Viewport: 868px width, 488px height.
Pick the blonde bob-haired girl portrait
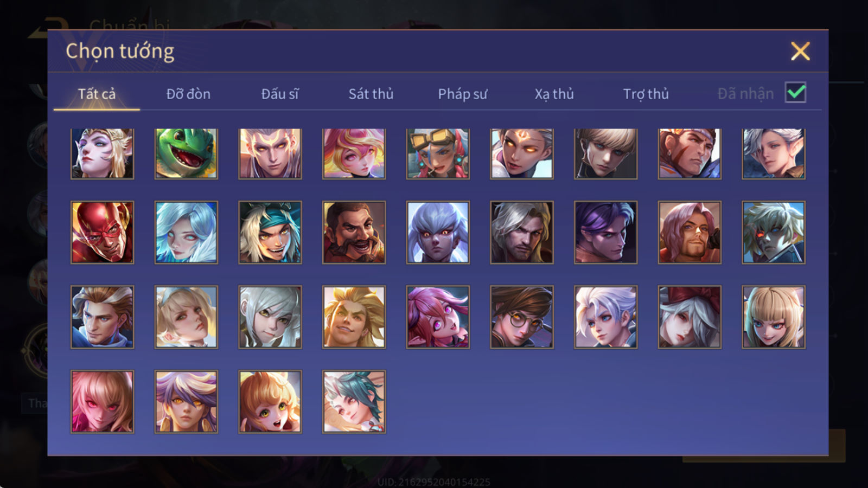[x=774, y=317]
